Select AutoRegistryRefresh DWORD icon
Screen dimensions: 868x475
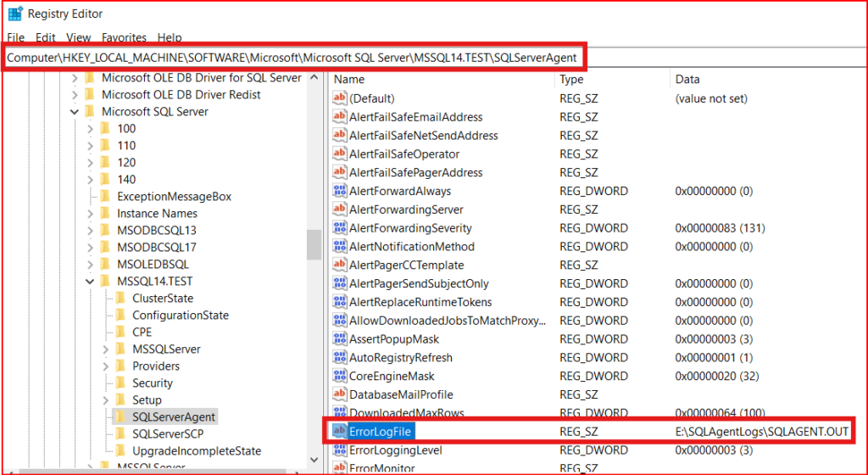click(x=339, y=358)
